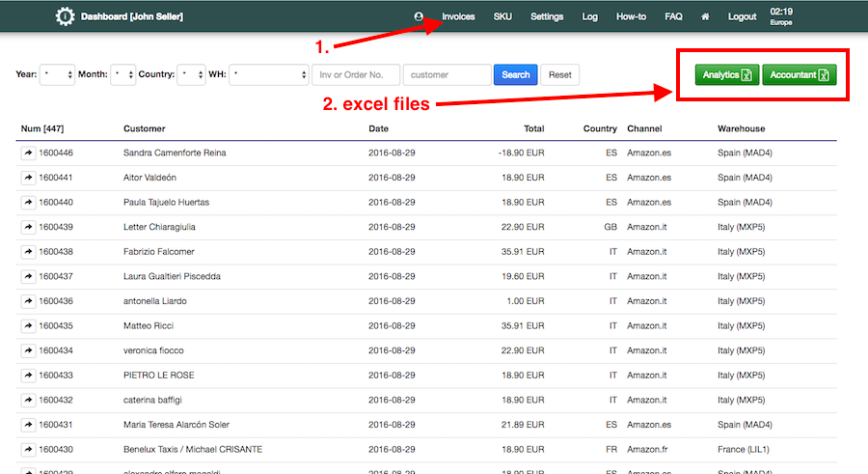Click arrow icon for invoice 1600436
Viewport: 868px width, 474px height.
coord(28,301)
